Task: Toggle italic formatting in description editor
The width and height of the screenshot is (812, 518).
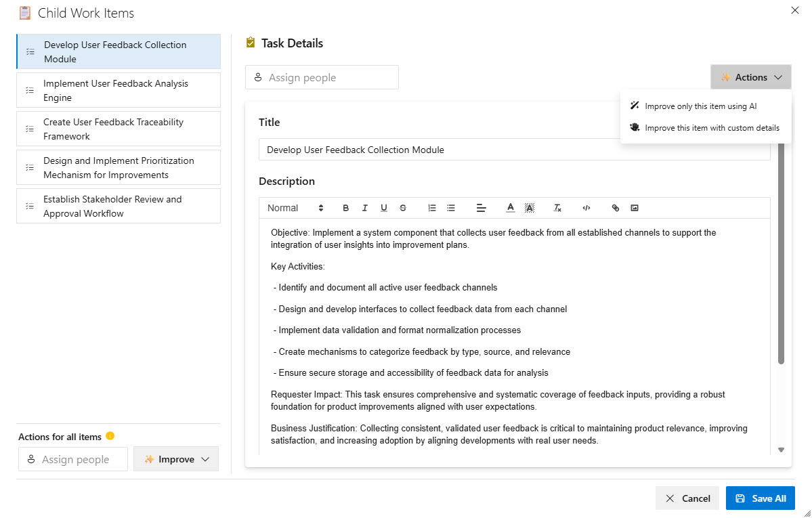Action: (365, 208)
